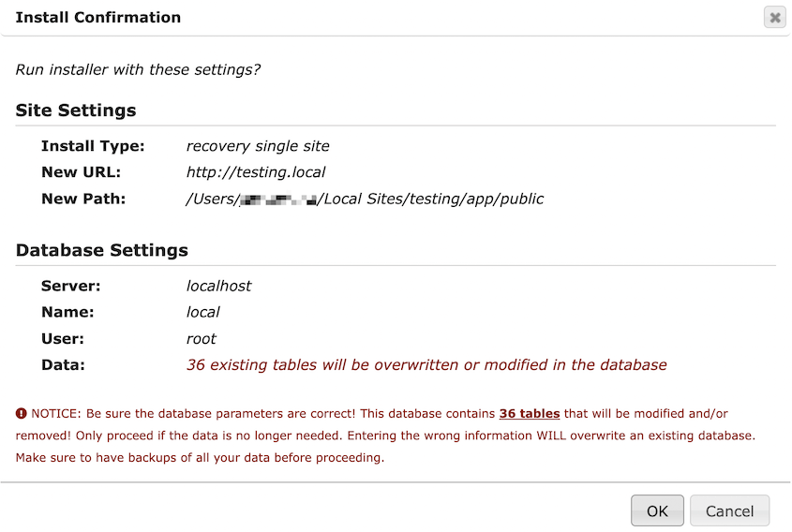This screenshot has height=532, width=792.
Task: Open the underlined 36 tables link
Action: pyautogui.click(x=530, y=413)
